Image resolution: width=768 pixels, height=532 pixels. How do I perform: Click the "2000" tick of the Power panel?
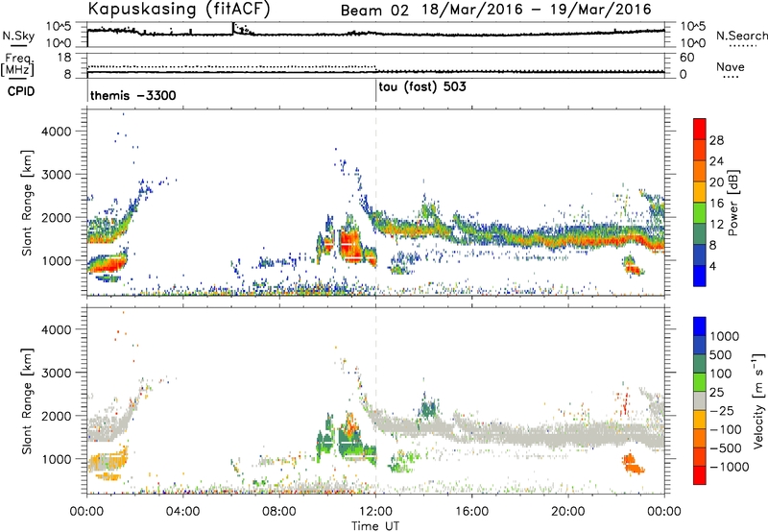pyautogui.click(x=56, y=217)
